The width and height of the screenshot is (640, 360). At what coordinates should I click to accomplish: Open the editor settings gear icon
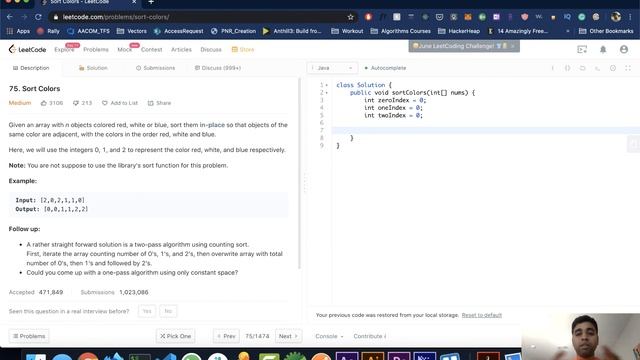point(613,68)
